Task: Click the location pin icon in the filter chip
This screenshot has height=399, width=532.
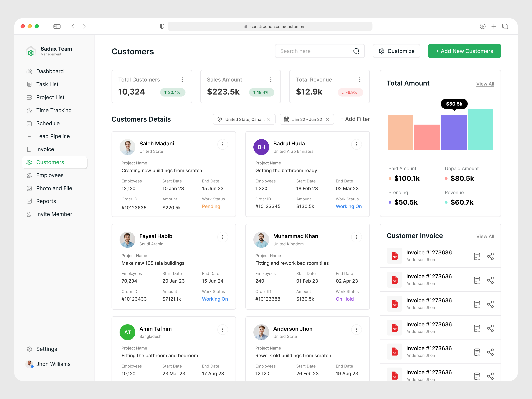Action: [220, 119]
